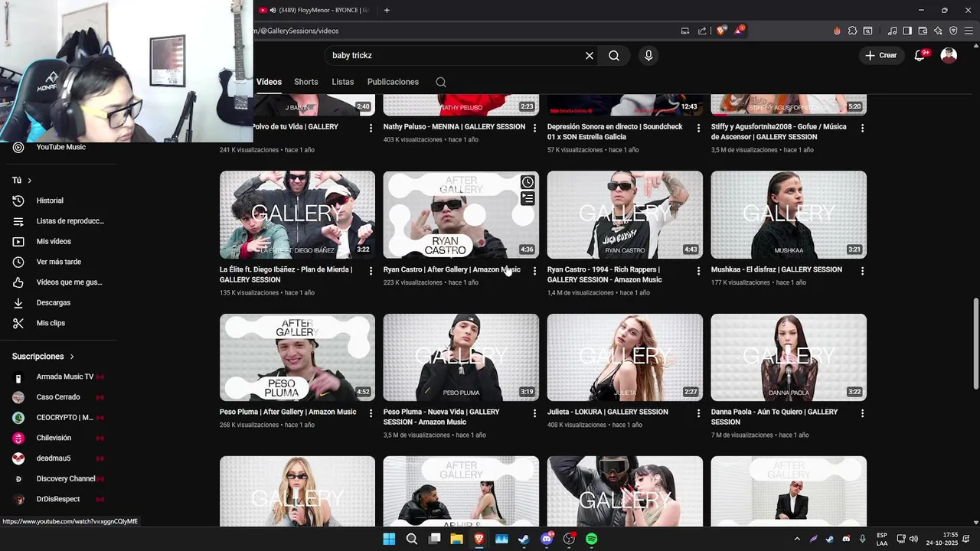This screenshot has height=551, width=980.
Task: Open the Brave Wallet icon
Action: click(x=923, y=31)
